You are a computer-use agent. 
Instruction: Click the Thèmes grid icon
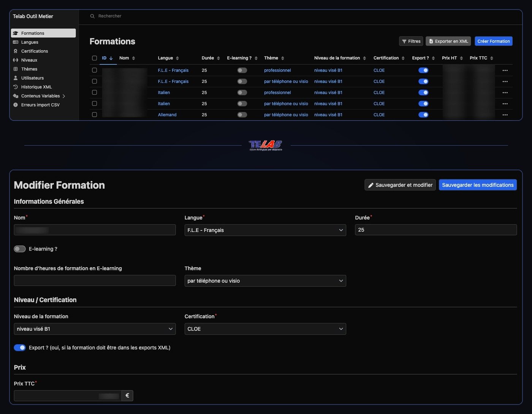click(16, 69)
